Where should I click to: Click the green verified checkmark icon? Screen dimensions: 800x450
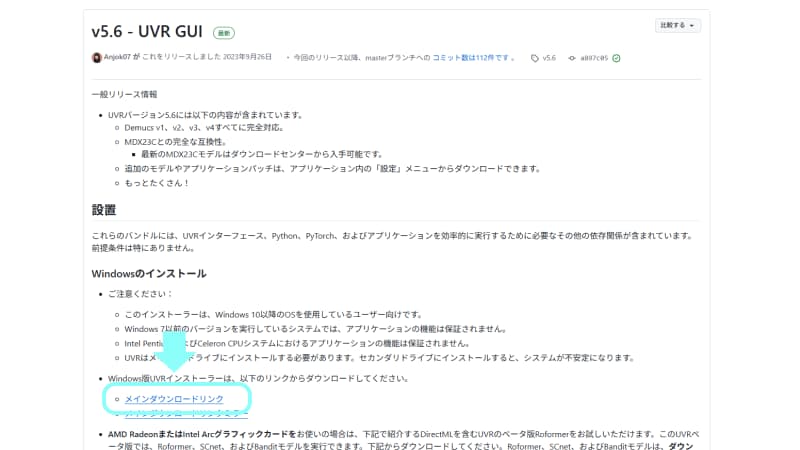616,58
